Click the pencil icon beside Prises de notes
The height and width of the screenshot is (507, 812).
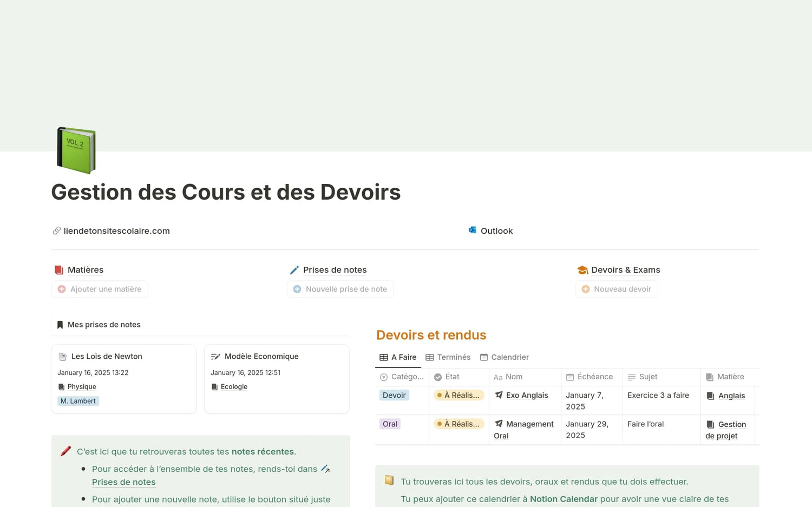tap(294, 270)
